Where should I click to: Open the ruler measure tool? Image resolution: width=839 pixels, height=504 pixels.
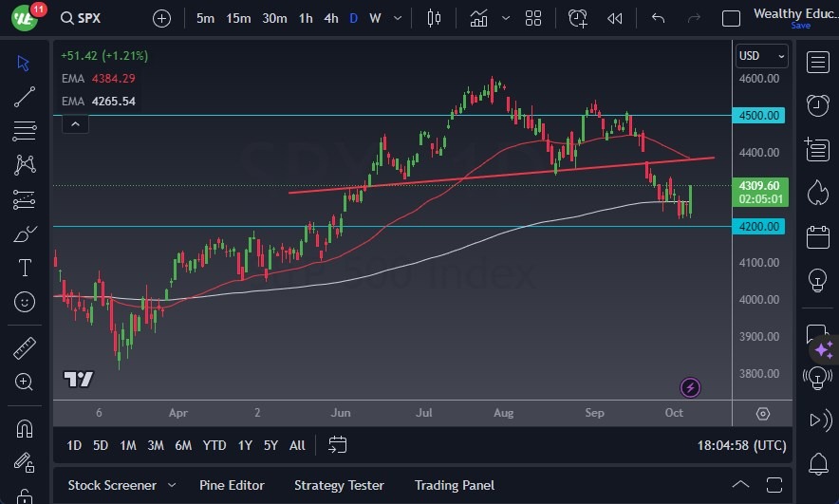click(25, 347)
